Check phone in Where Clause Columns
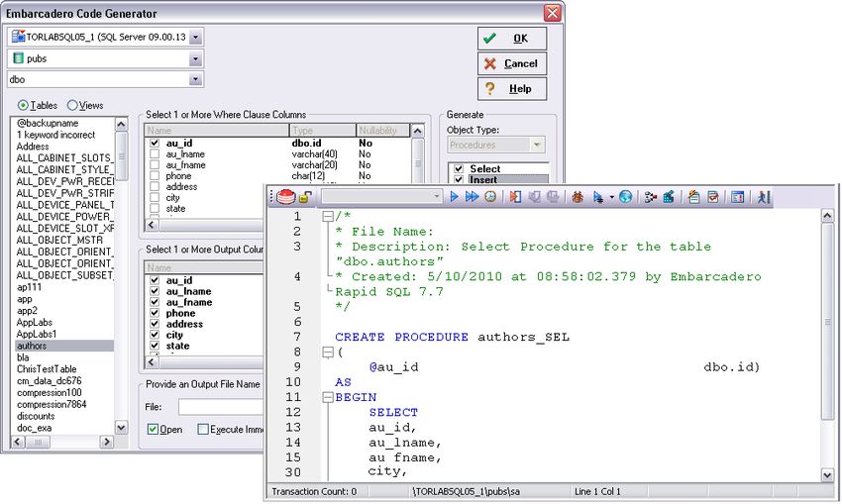Image resolution: width=842 pixels, height=504 pixels. (155, 175)
